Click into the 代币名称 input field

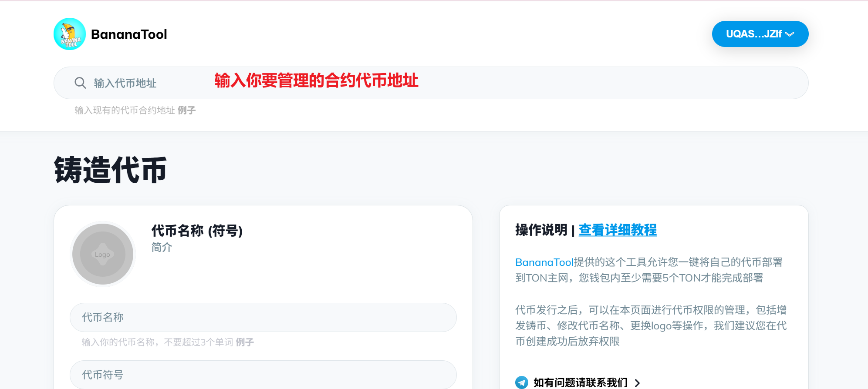(x=263, y=317)
